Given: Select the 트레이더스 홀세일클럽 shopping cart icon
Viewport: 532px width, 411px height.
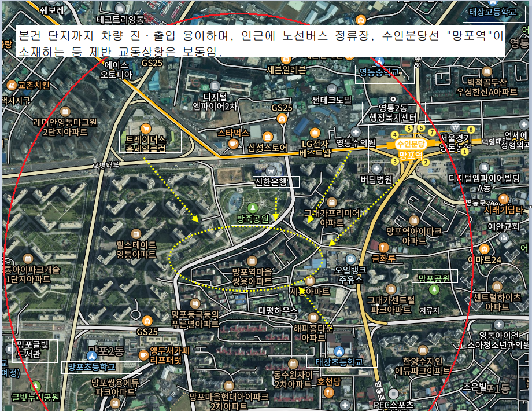Looking at the screenshot, I should [x=146, y=129].
